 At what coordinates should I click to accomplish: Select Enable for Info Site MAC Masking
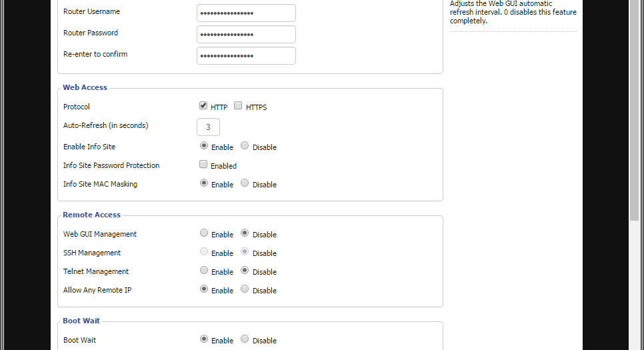[203, 183]
